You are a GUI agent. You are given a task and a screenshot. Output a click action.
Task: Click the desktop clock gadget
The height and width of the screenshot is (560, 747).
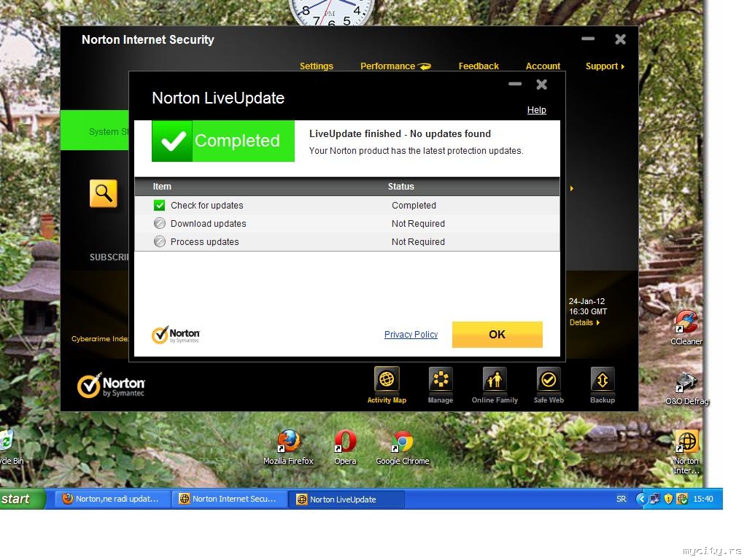pos(331,12)
